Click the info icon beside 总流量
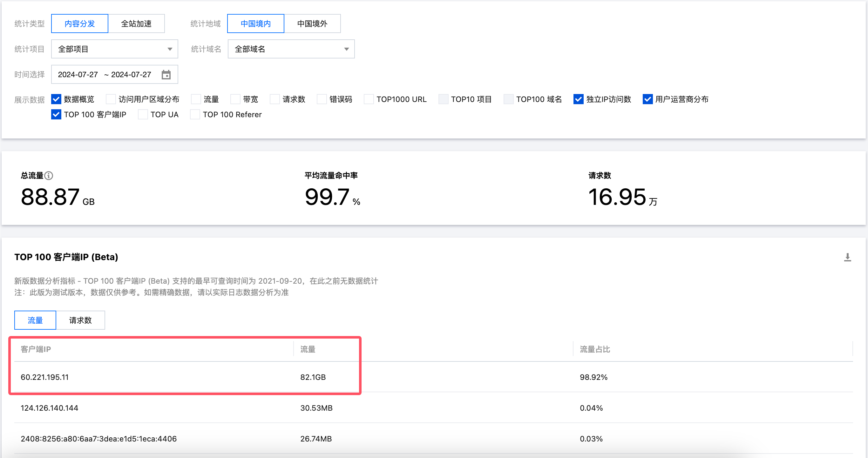 point(49,175)
